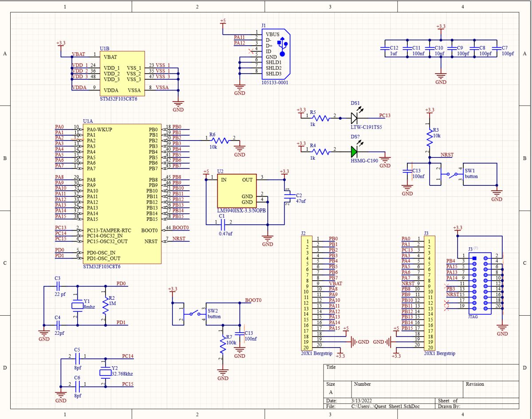532x419 pixels.
Task: Click the Title field in title block
Action: coord(421,372)
